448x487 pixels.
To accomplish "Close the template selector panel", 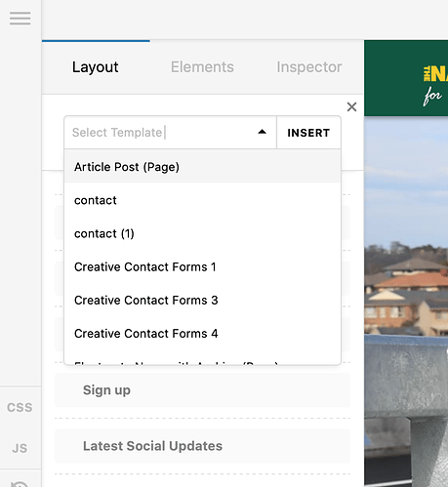I will click(351, 106).
